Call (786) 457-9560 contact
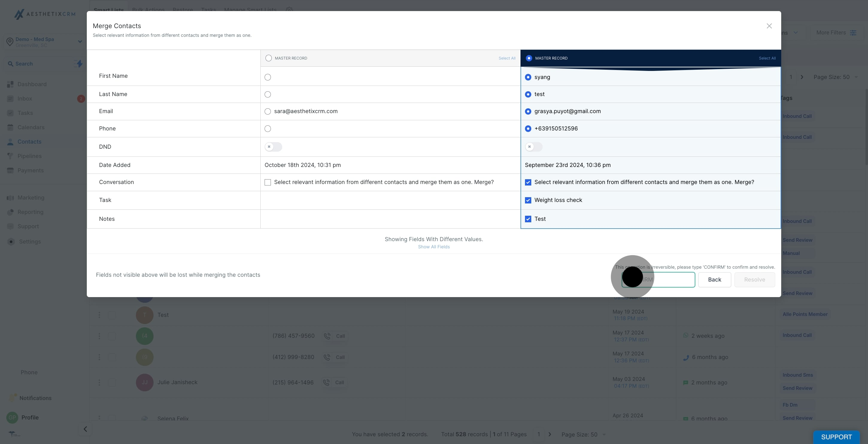The height and width of the screenshot is (444, 868). 335,336
